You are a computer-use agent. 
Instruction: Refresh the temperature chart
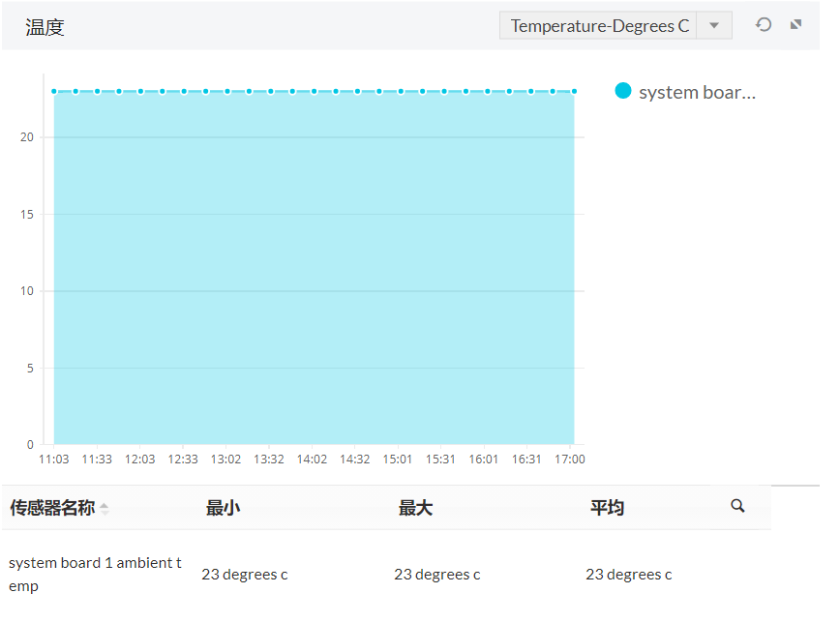[764, 25]
